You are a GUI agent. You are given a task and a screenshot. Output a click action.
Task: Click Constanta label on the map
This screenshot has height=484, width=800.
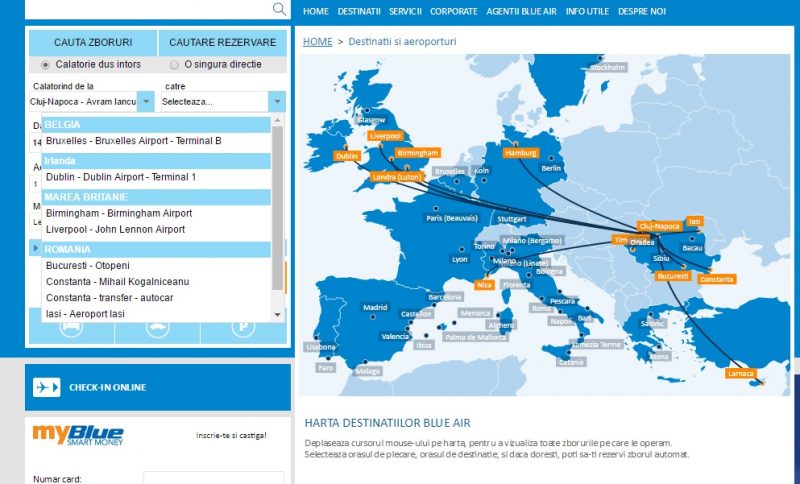click(x=717, y=279)
